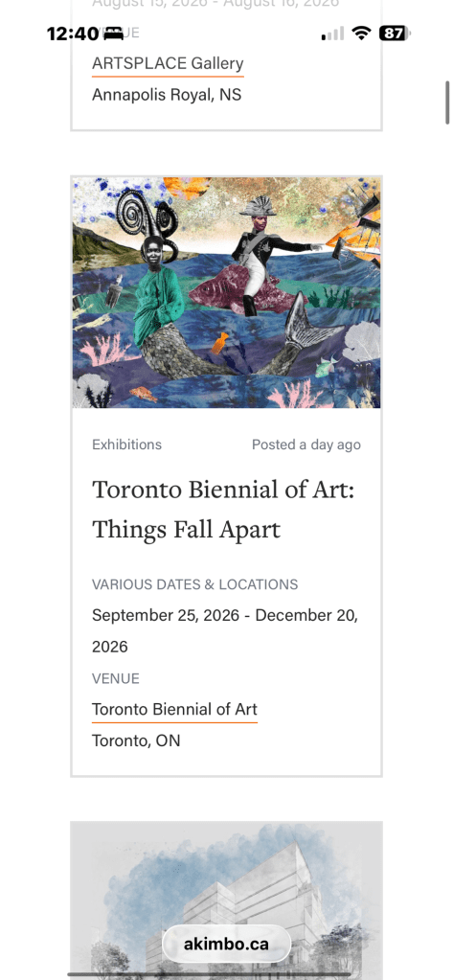Tap the Wi-Fi status icon
This screenshot has width=453, height=980.
click(x=361, y=34)
